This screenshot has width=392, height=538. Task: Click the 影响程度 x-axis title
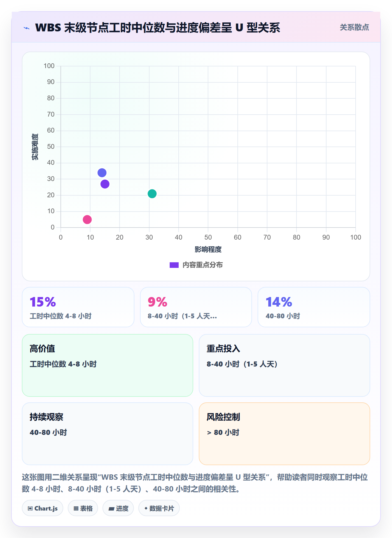click(x=208, y=249)
